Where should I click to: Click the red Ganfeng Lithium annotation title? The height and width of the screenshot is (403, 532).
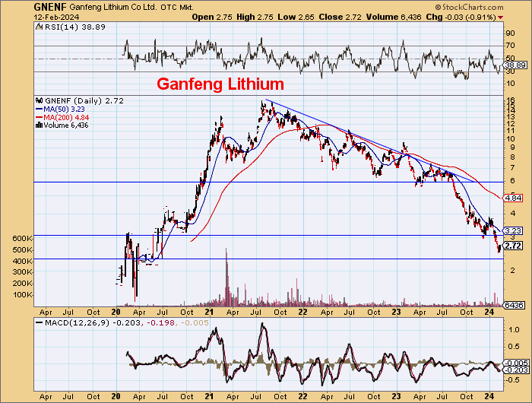[x=220, y=84]
